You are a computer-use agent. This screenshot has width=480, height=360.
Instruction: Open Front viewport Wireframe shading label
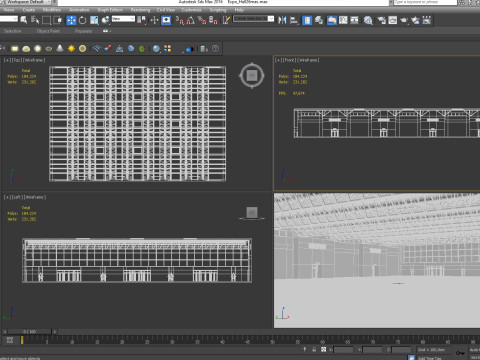pyautogui.click(x=308, y=60)
